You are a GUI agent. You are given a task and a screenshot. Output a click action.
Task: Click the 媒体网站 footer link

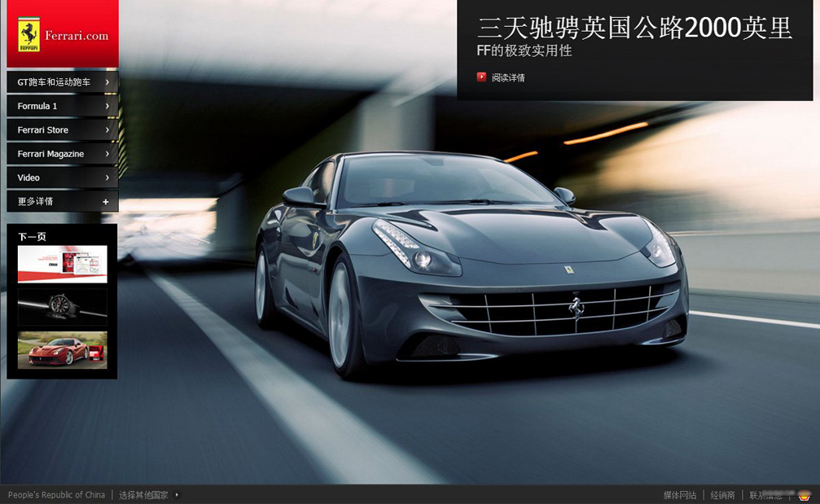[x=680, y=495]
